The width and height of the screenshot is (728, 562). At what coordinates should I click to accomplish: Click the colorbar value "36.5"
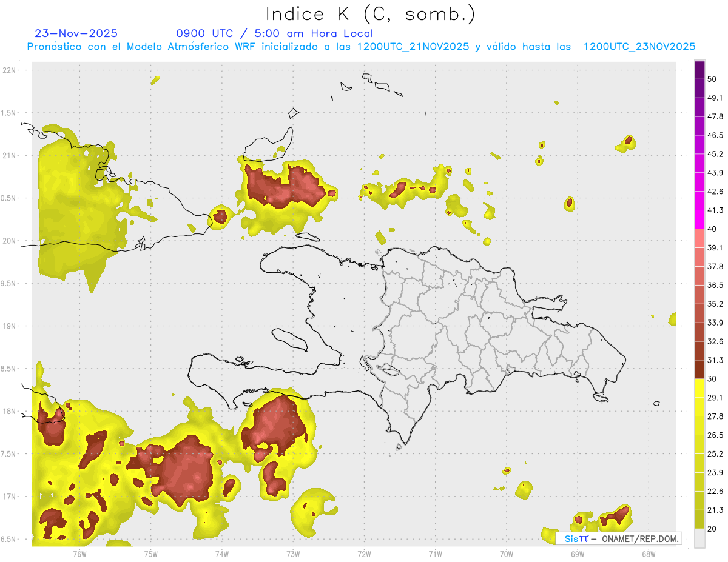tap(715, 285)
